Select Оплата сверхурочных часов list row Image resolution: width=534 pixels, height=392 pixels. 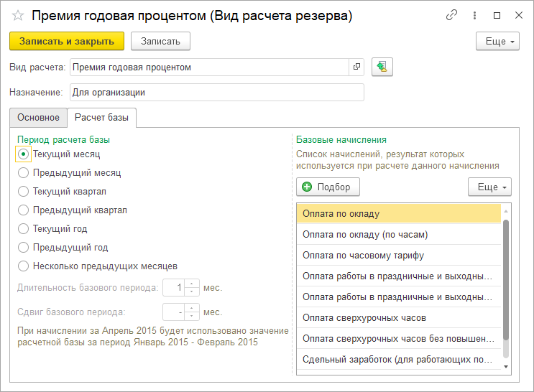pos(399,318)
